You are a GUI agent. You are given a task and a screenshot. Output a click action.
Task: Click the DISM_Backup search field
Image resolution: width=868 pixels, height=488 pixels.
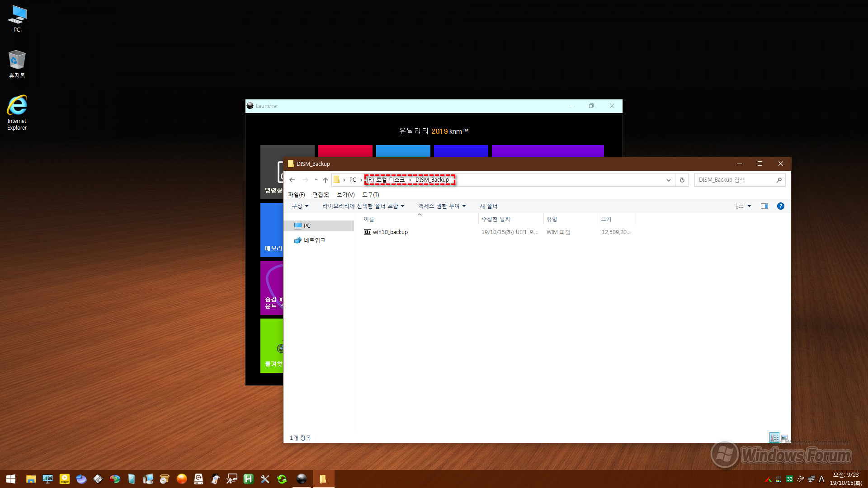click(735, 180)
